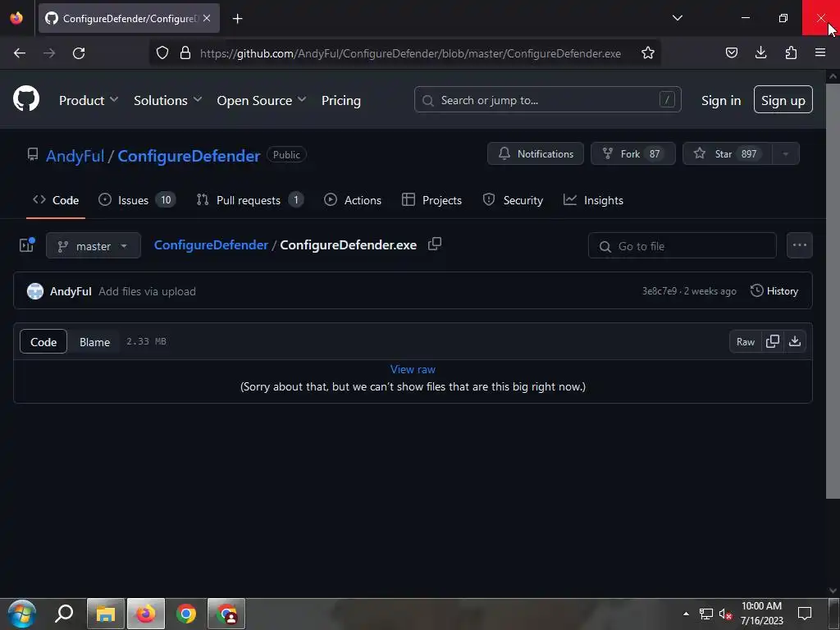Click the padlock site info icon
840x630 pixels.
click(x=185, y=53)
